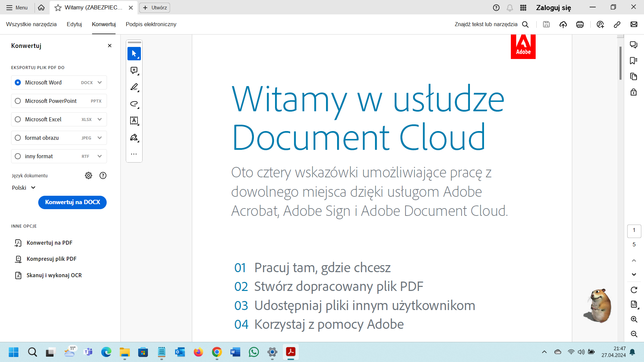This screenshot has height=362, width=644.
Task: Open Windows Start menu
Action: click(x=14, y=352)
